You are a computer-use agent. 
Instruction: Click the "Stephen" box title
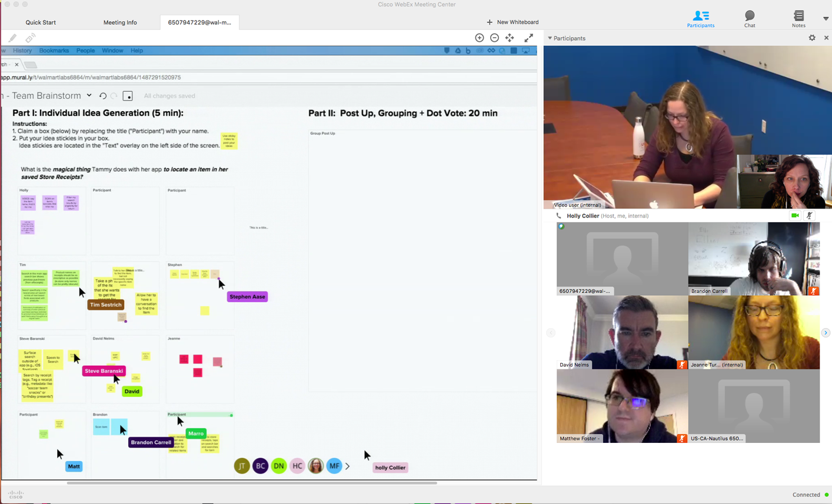pos(175,265)
